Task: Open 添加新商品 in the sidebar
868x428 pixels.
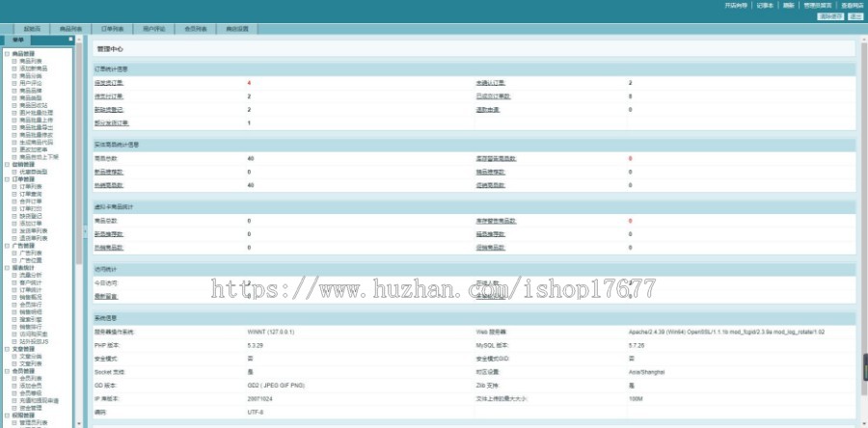Action: 33,68
